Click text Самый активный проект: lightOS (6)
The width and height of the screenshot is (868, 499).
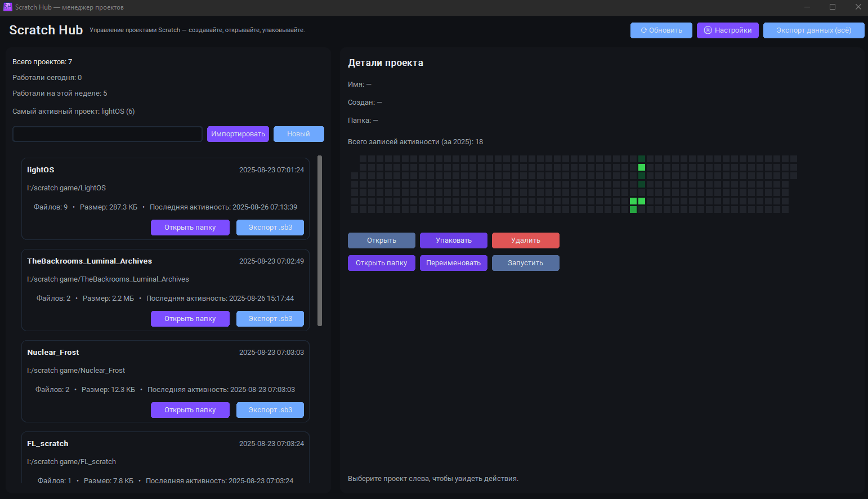74,112
